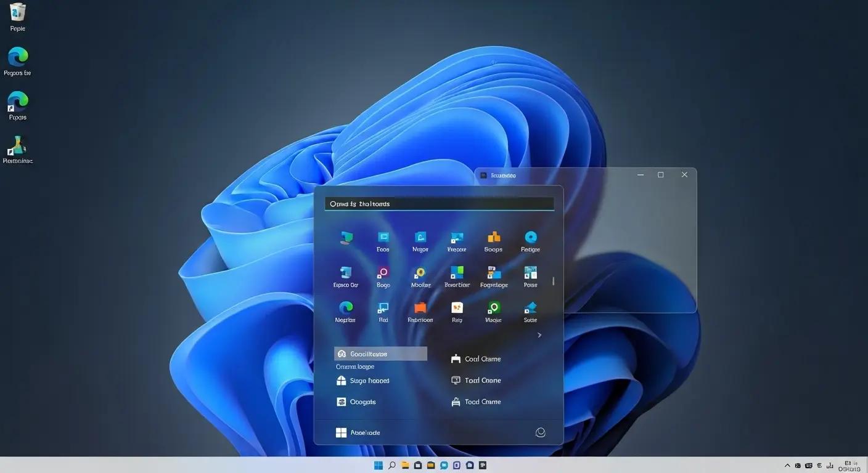Open the chat app from the taskbar
Image resolution: width=868 pixels, height=473 pixels.
(443, 465)
